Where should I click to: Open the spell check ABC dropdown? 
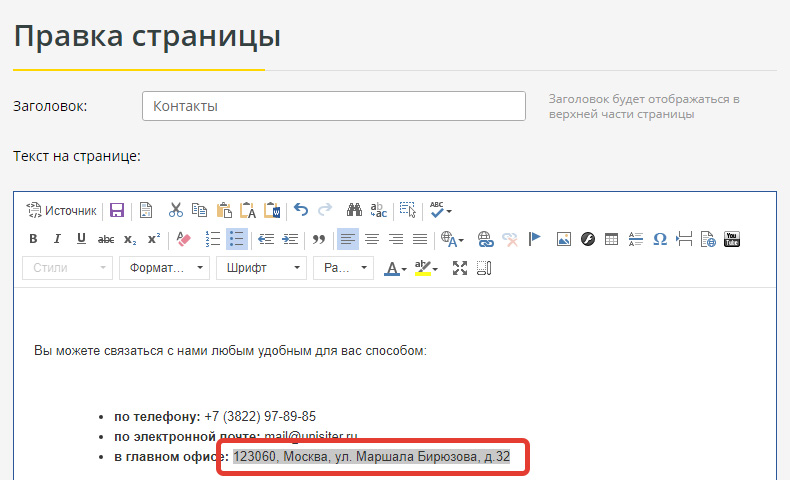click(440, 211)
